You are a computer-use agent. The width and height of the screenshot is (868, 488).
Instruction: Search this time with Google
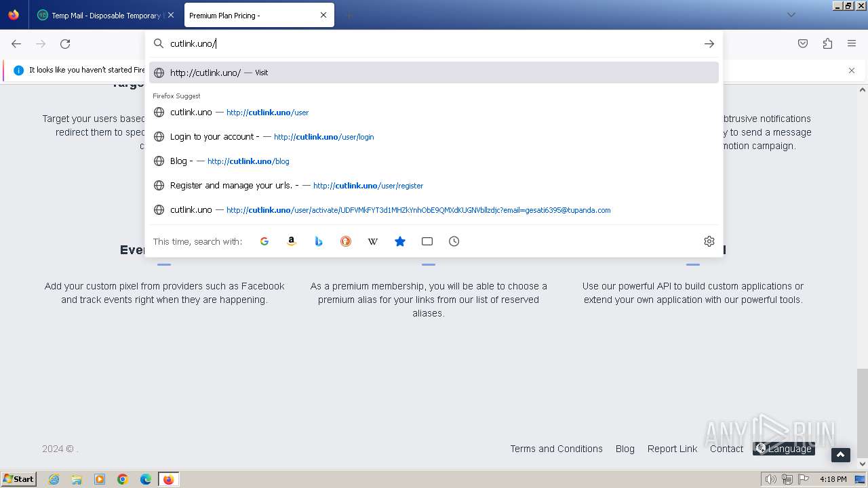coord(264,241)
